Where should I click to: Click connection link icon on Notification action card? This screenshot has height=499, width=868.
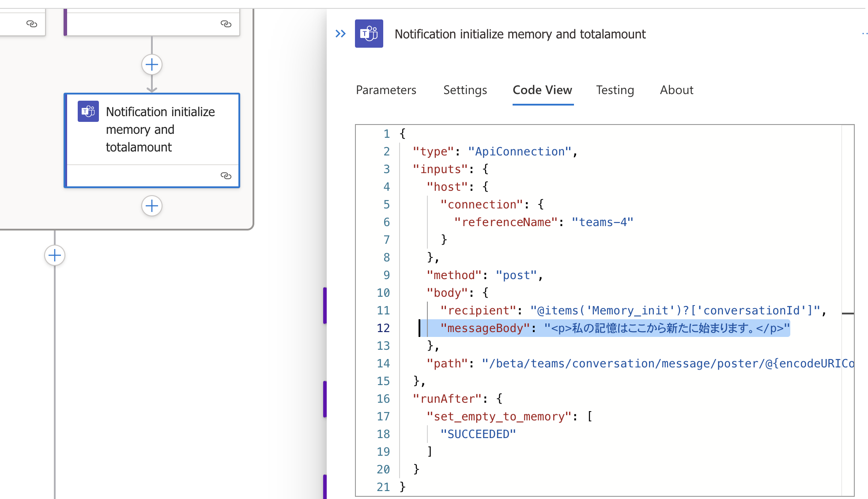pyautogui.click(x=226, y=176)
